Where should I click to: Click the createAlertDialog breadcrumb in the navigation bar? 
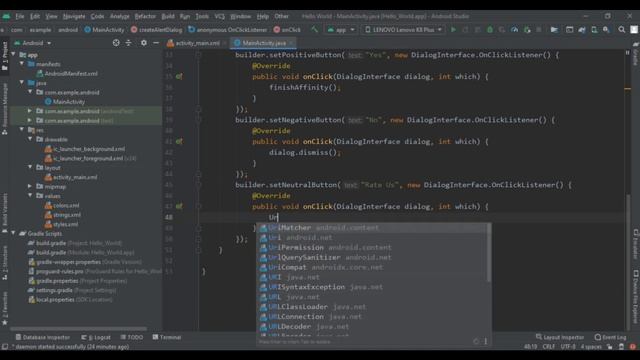click(x=157, y=30)
